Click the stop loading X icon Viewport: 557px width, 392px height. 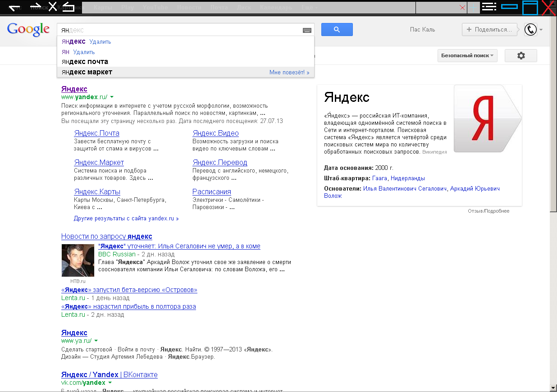(x=53, y=7)
